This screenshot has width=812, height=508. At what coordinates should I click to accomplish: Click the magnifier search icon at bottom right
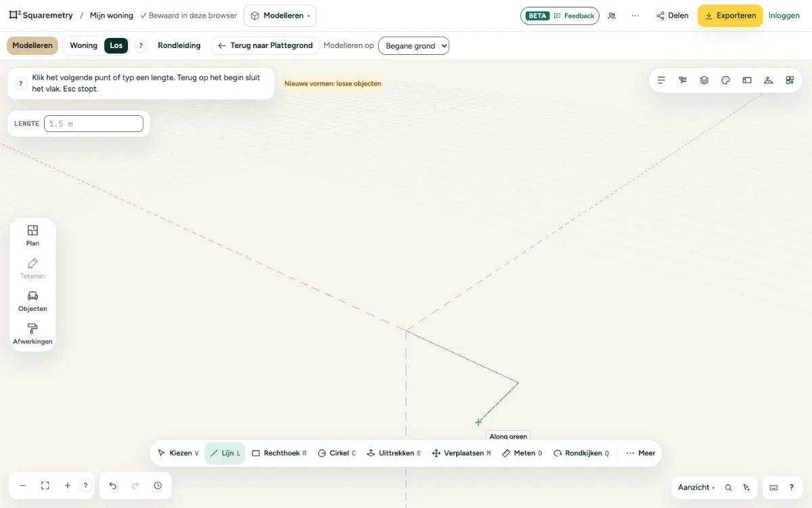coord(728,488)
